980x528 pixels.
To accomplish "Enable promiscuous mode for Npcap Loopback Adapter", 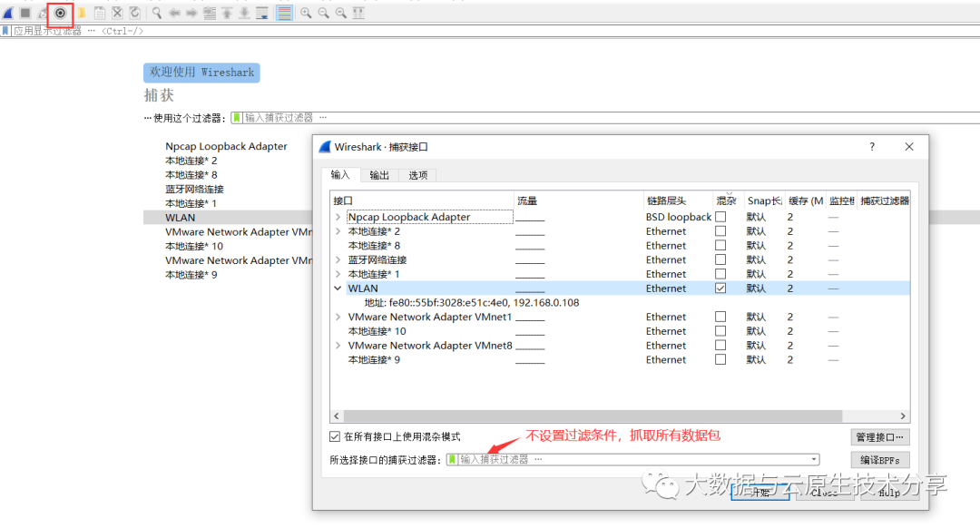I will tap(720, 217).
